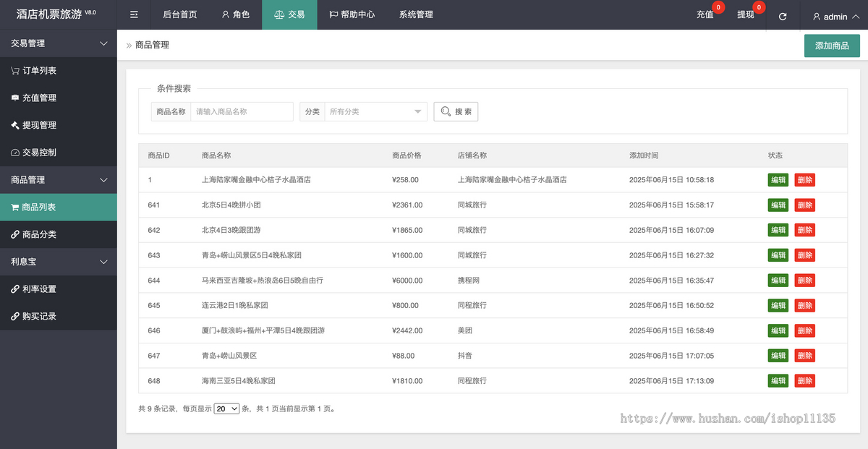
Task: Click the ¥6000.00 price cell
Action: pyautogui.click(x=407, y=281)
